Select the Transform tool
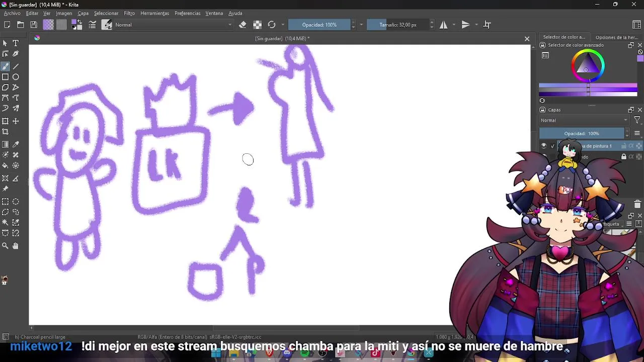Image resolution: width=644 pixels, height=362 pixels. (x=5, y=121)
